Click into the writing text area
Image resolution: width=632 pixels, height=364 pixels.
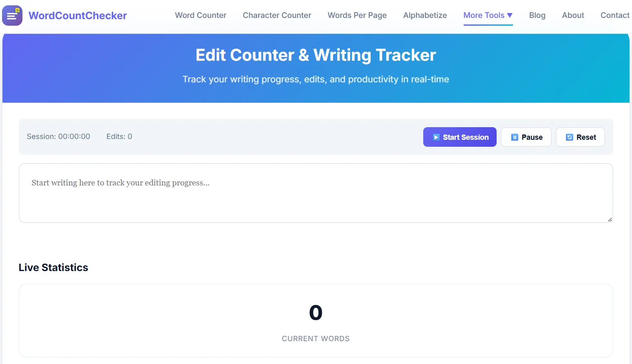pyautogui.click(x=316, y=193)
